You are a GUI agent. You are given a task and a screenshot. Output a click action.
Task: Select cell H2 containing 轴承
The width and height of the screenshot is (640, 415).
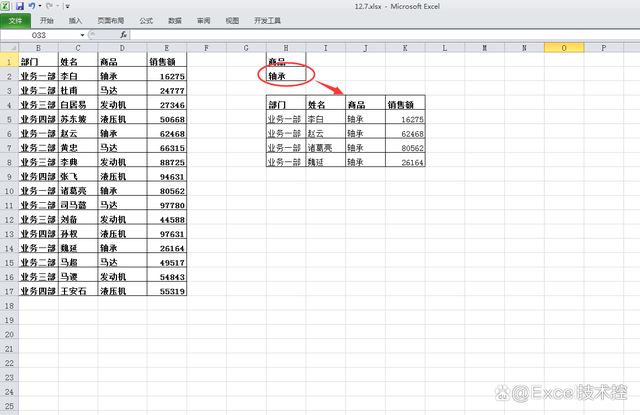(x=286, y=75)
